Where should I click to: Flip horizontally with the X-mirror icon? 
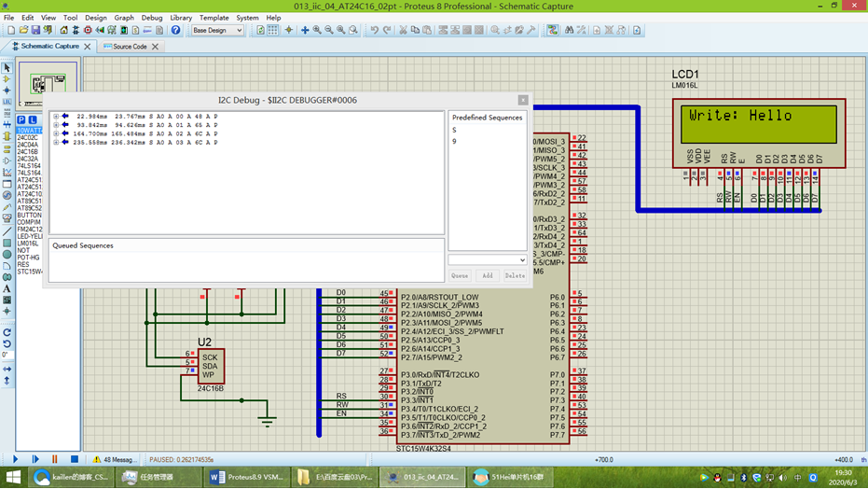pyautogui.click(x=7, y=369)
